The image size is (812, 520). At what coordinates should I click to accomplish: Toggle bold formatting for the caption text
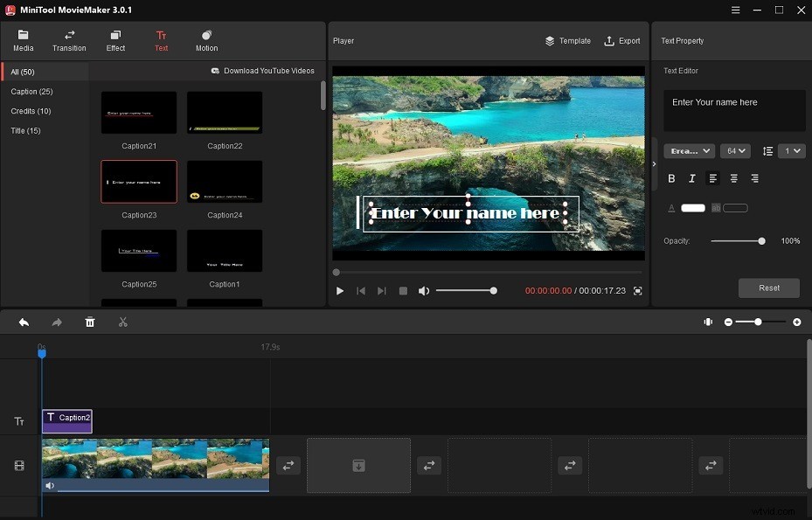coord(671,178)
